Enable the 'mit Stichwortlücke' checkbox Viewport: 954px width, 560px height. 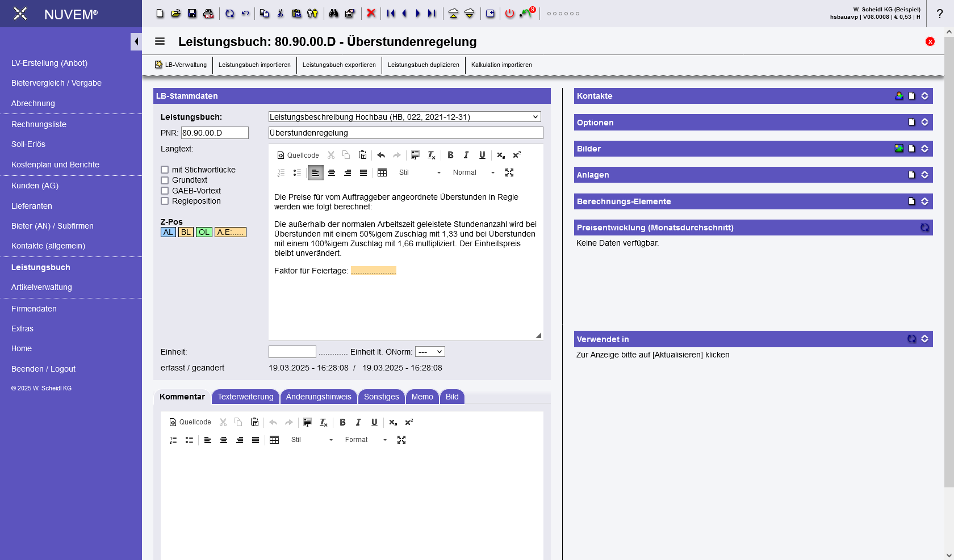pos(165,170)
